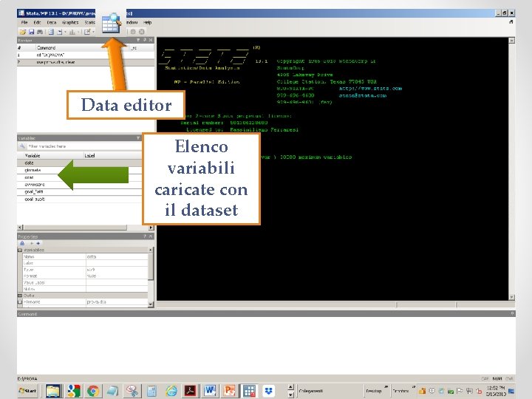
Task: Open the Graphics menu
Action: pos(70,22)
